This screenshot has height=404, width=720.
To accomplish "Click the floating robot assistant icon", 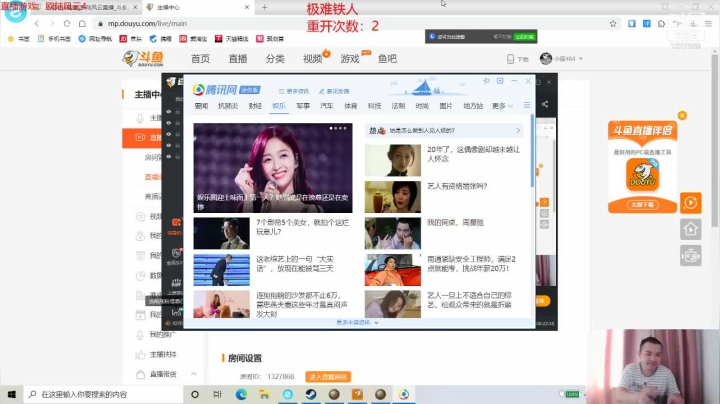I will click(x=691, y=255).
